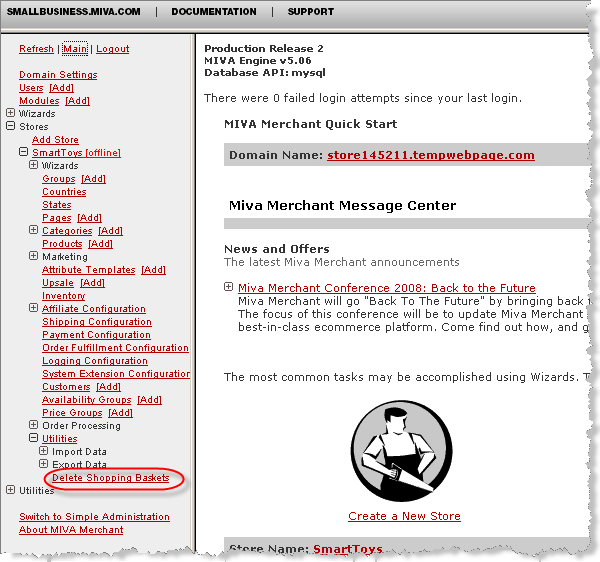Screen dimensions: 600x562
Task: Open the SUPPORT header link
Action: click(x=311, y=12)
